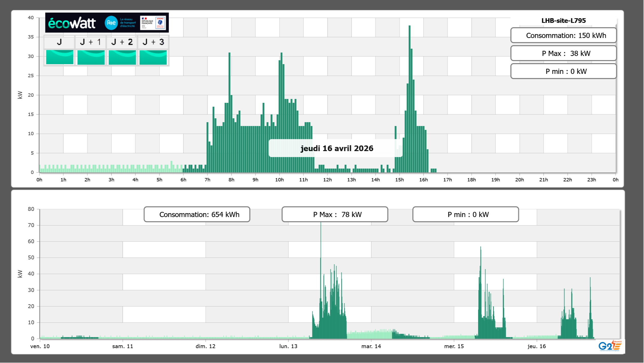
Task: Click the green signal under J + 3
Action: coord(153,57)
